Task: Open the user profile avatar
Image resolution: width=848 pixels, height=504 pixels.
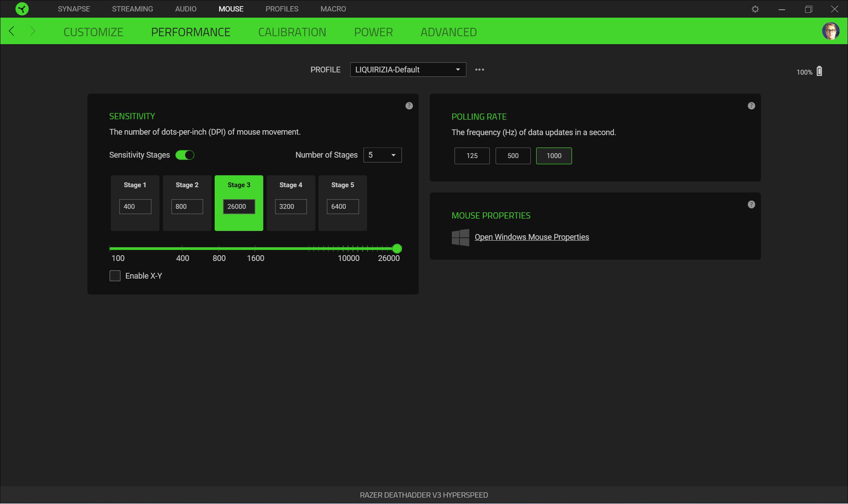Action: coord(830,31)
